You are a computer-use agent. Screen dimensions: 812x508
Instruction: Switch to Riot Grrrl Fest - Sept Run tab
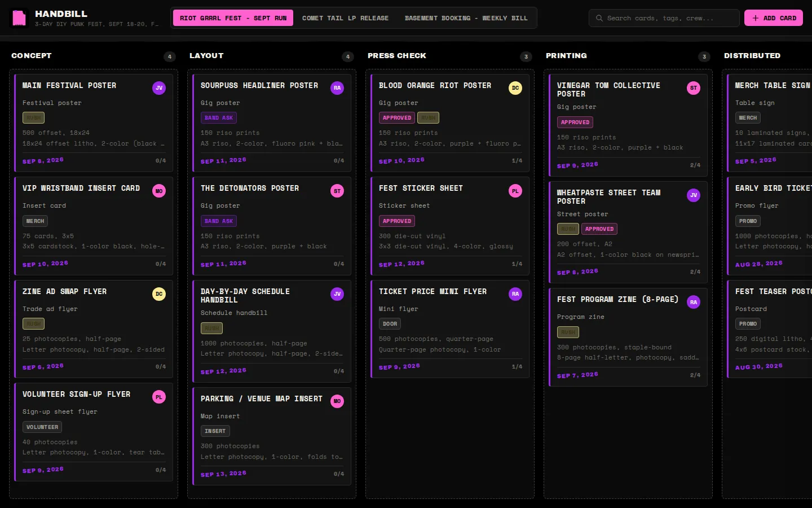tap(233, 18)
